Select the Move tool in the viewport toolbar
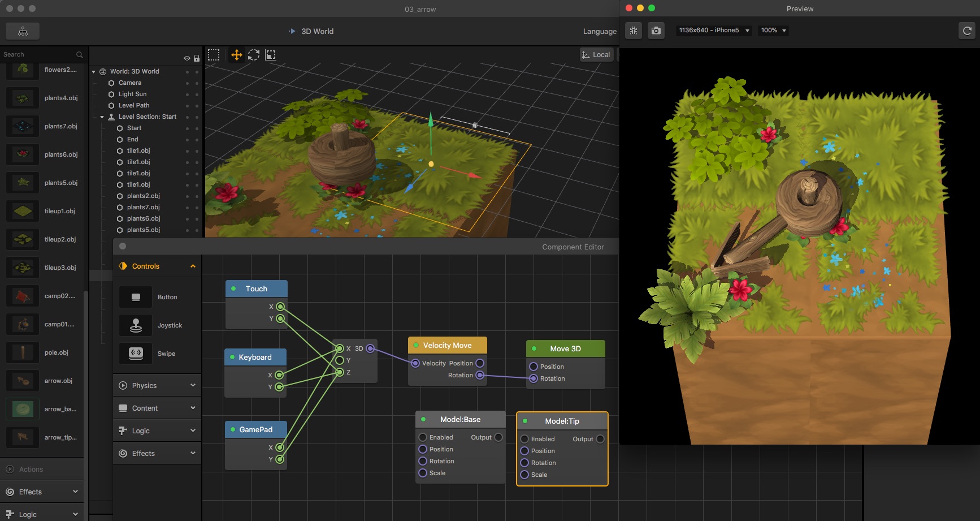This screenshot has width=980, height=521. [236, 55]
